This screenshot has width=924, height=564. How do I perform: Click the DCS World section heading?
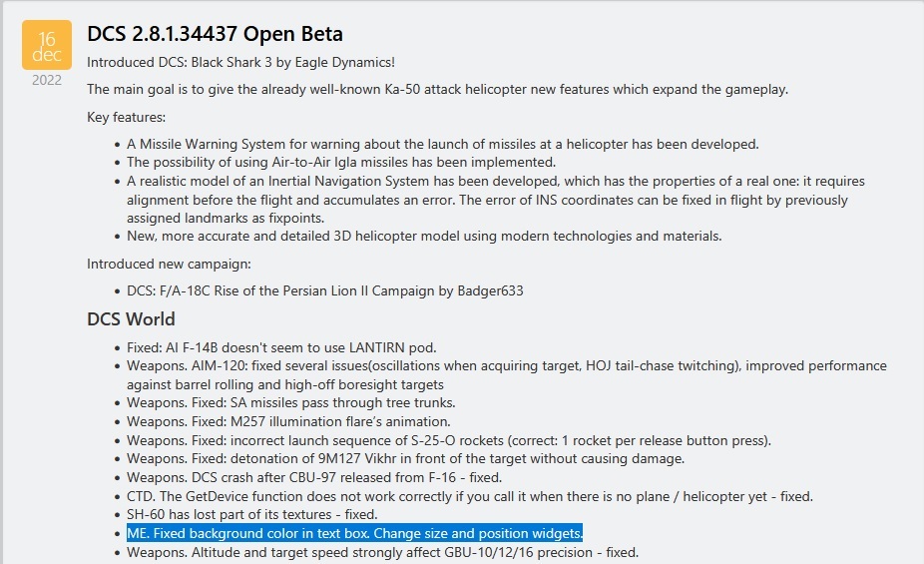131,319
